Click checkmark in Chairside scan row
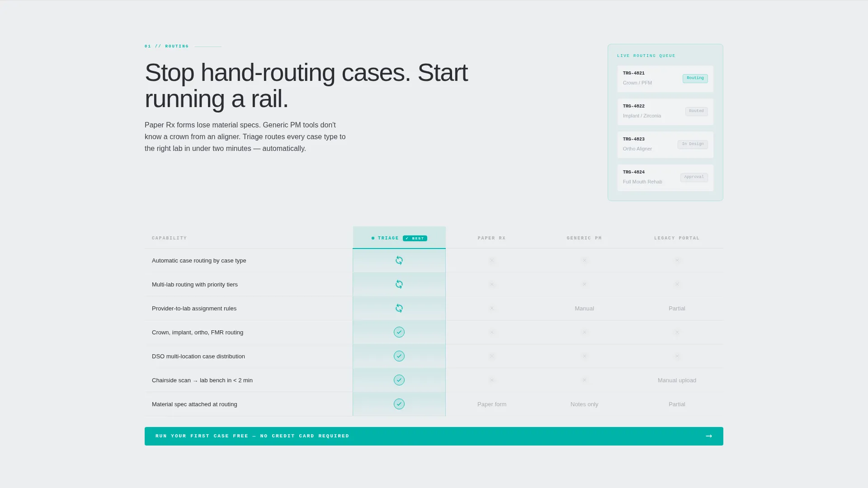Image resolution: width=868 pixels, height=488 pixels. click(399, 380)
